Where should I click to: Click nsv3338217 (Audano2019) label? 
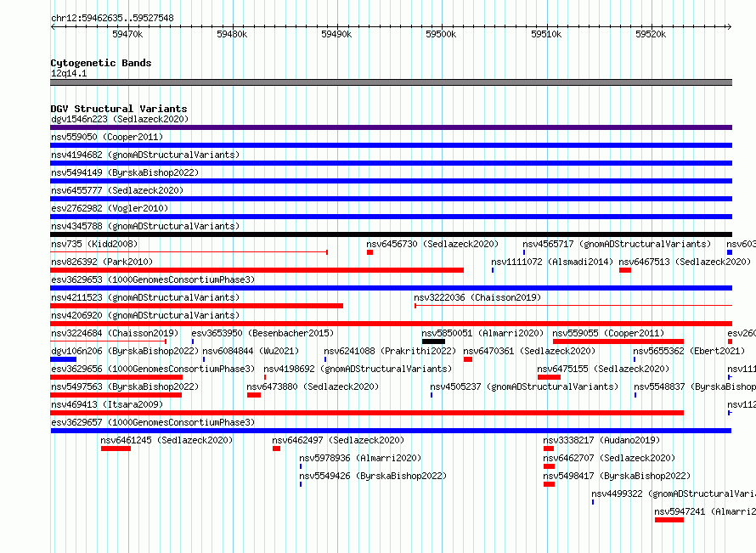coord(601,440)
